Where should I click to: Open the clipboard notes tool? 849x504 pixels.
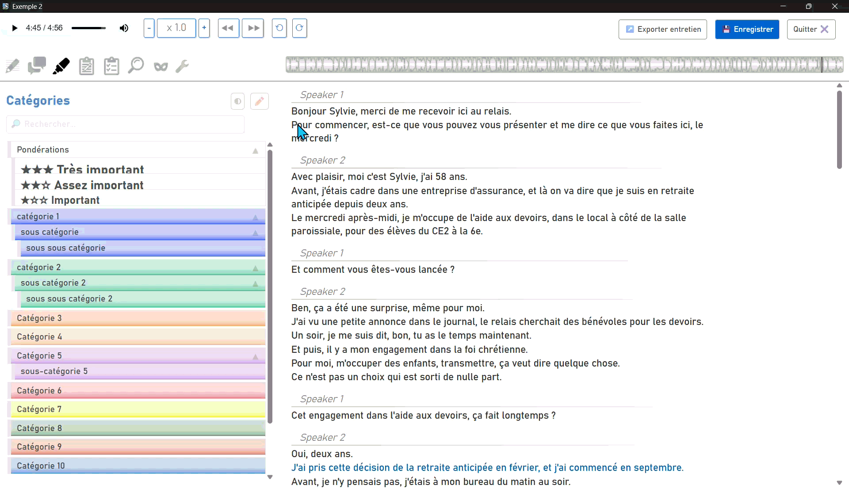click(x=86, y=66)
